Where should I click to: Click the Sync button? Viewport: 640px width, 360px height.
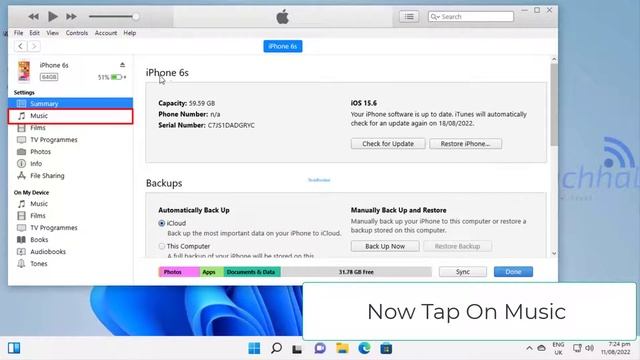tap(462, 272)
